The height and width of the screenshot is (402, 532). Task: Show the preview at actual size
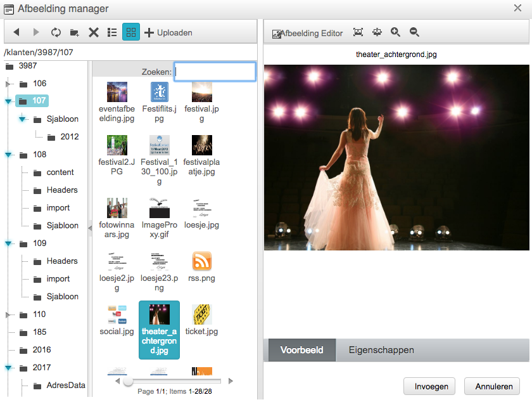(x=377, y=32)
